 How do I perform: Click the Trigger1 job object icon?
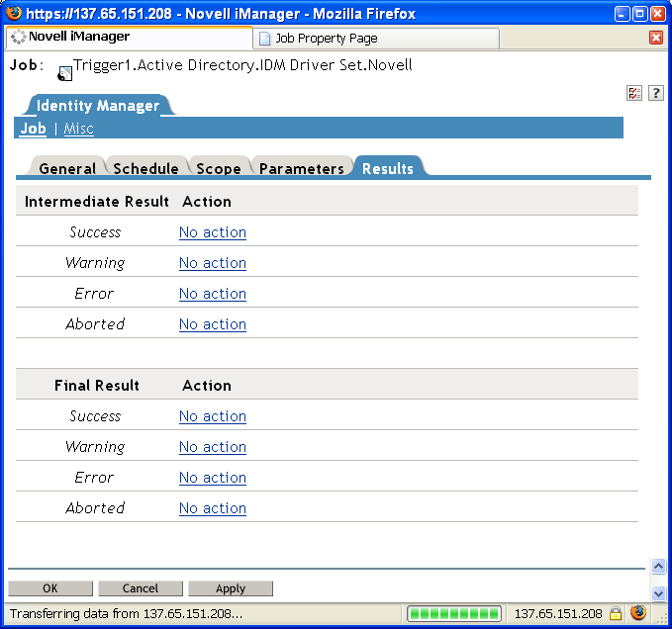[64, 73]
